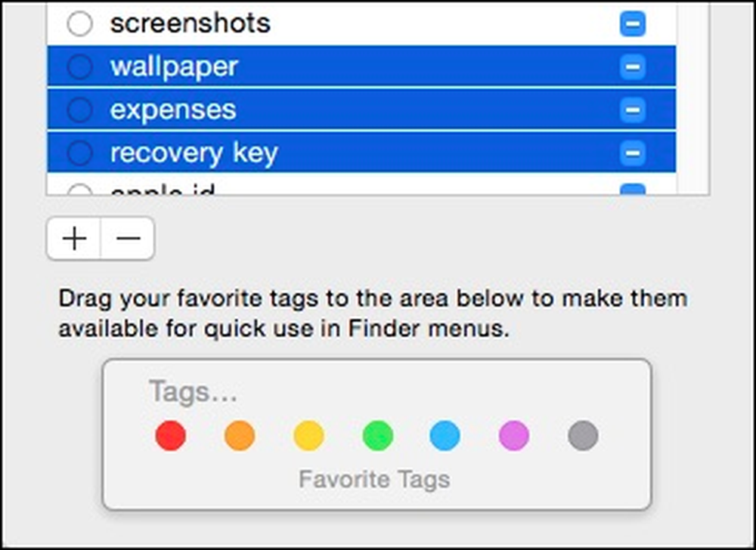
Task: Select the recovery key tag label
Action: tap(194, 153)
